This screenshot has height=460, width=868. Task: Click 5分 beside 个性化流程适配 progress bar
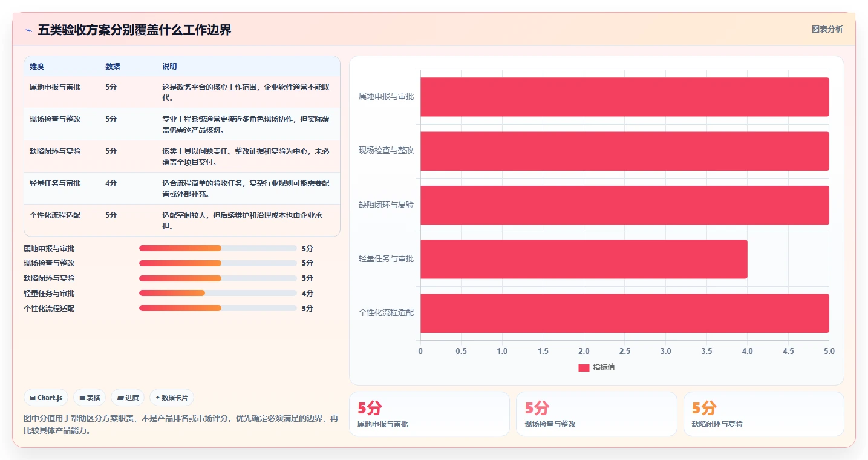tap(307, 309)
